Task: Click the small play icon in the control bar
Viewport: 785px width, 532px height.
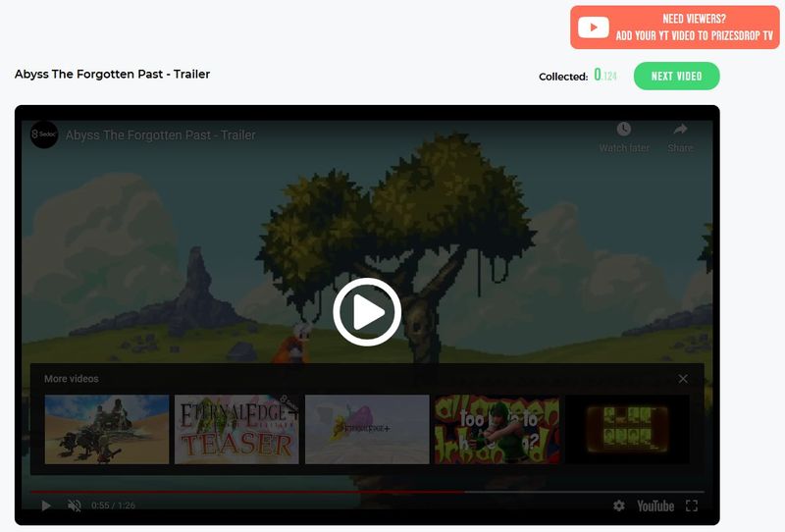Action: (46, 505)
